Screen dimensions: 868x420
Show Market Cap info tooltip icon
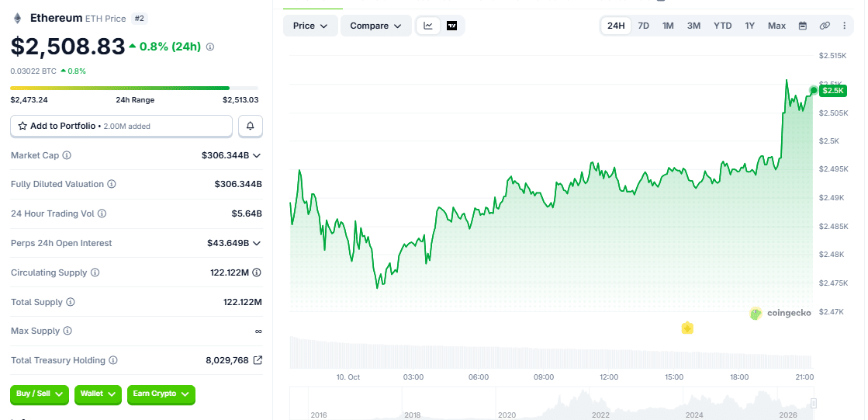pos(67,156)
